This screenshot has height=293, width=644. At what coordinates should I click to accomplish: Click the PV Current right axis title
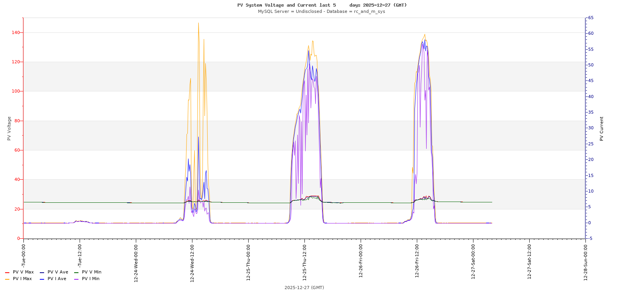(601, 129)
